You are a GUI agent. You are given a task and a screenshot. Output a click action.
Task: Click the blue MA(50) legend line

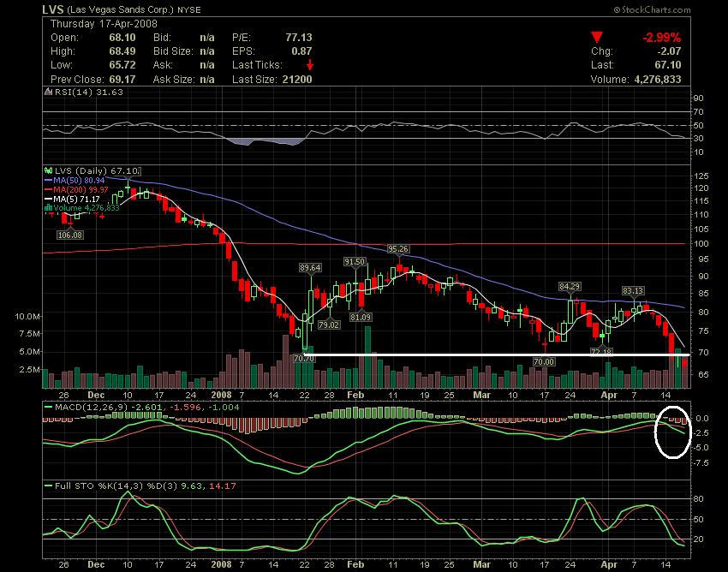coord(48,180)
